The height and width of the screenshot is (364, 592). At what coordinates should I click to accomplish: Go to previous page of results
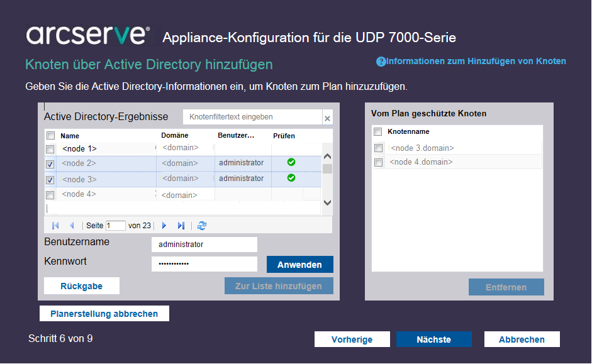72,226
